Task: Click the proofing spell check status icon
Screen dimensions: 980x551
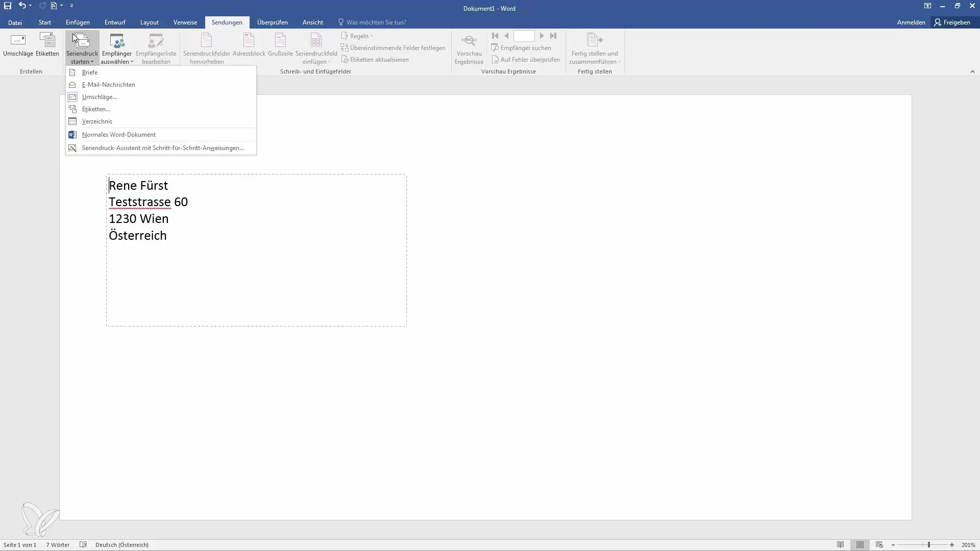Action: tap(83, 545)
